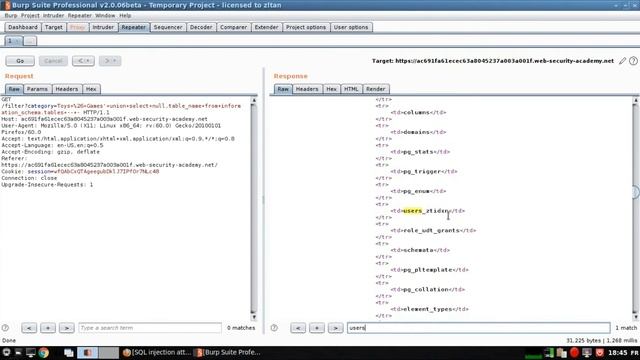
Task: Switch to the Extender tab
Action: coord(266,27)
